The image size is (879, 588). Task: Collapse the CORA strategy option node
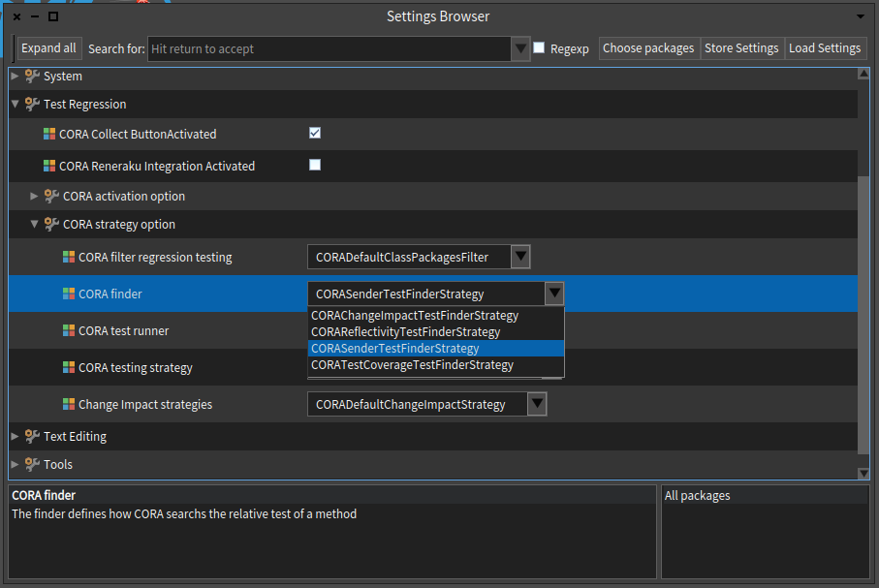[34, 224]
